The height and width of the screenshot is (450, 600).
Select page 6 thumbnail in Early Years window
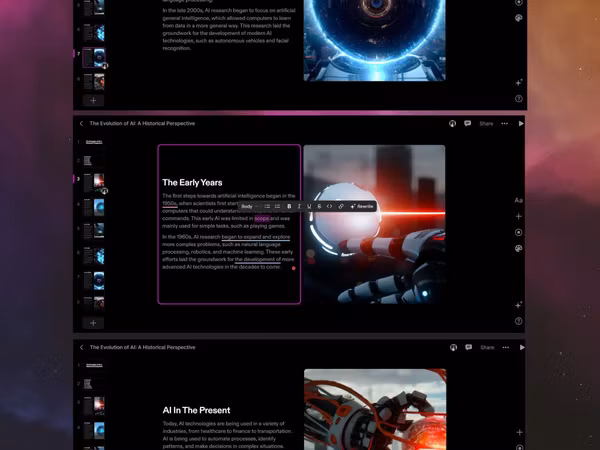(94, 256)
